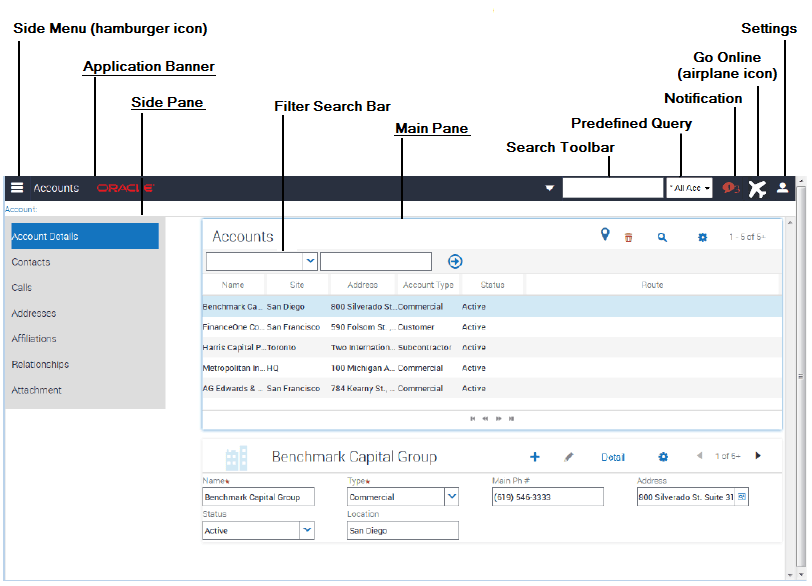This screenshot has width=812, height=586.
Task: Run filter search with arrow button
Action: pos(455,262)
